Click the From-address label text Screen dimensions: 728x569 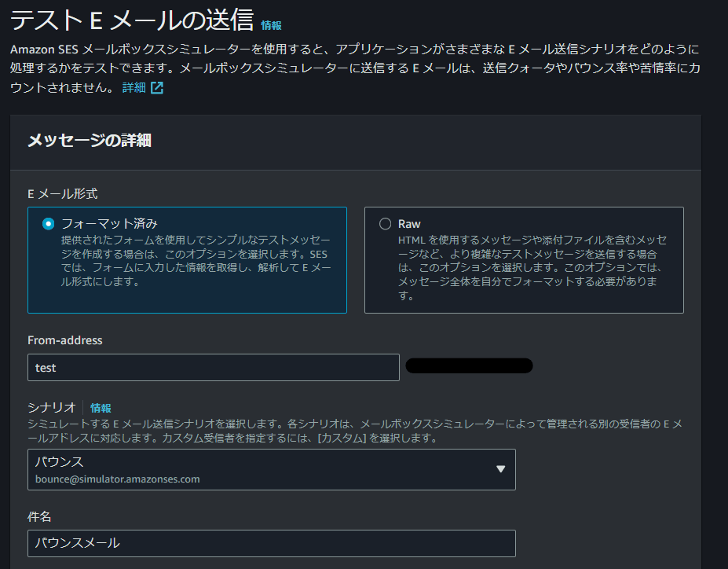(65, 340)
